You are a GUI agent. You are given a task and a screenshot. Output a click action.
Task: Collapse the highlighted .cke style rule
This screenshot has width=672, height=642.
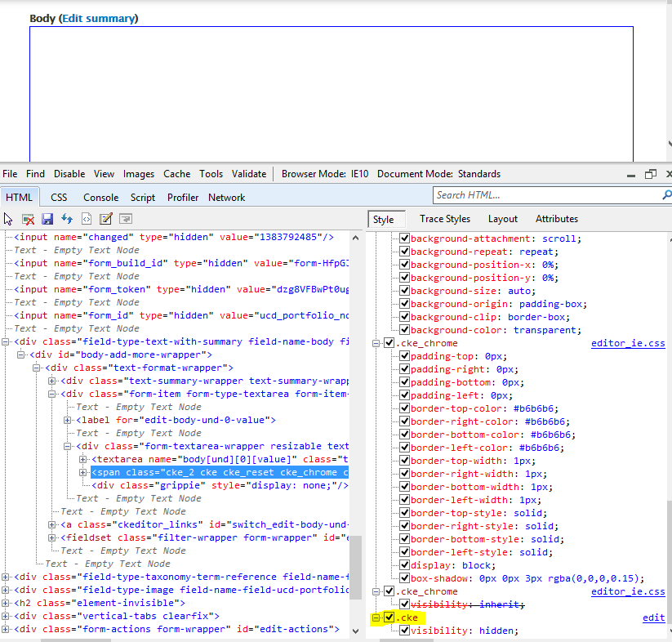(376, 617)
